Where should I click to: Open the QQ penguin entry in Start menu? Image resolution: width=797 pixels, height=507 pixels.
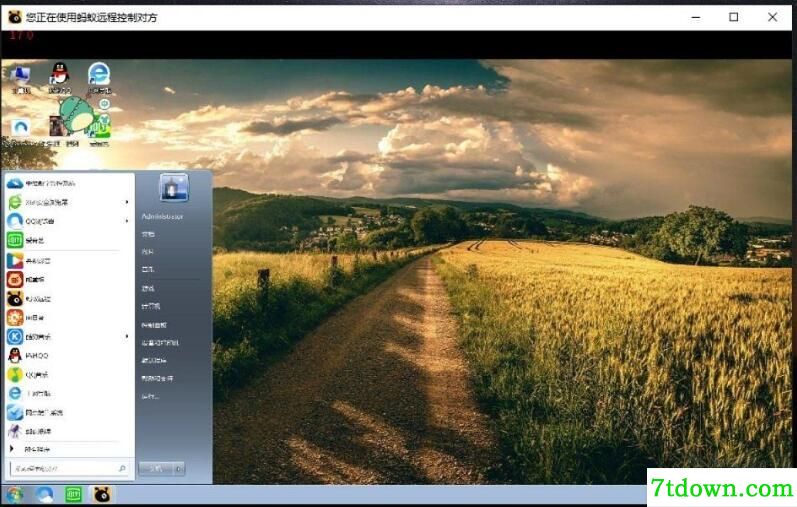[x=69, y=355]
